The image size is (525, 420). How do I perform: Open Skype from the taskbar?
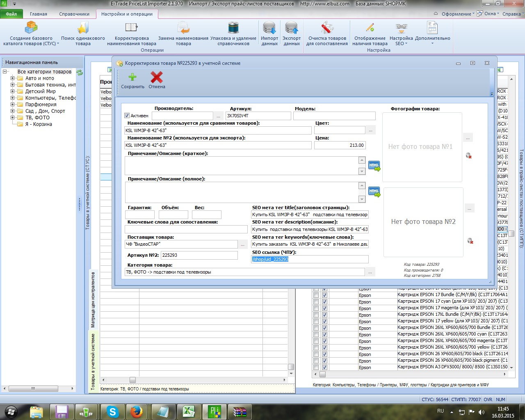112,411
